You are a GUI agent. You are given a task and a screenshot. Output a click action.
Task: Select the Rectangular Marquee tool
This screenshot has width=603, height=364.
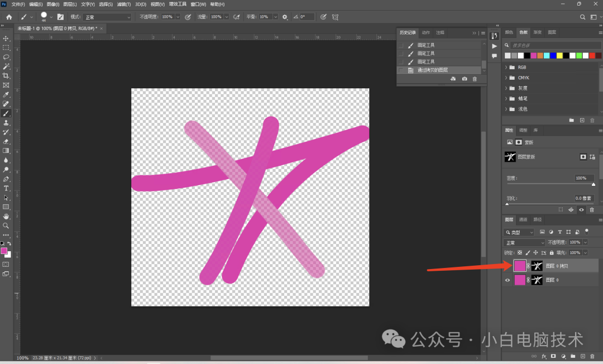[x=6, y=47]
